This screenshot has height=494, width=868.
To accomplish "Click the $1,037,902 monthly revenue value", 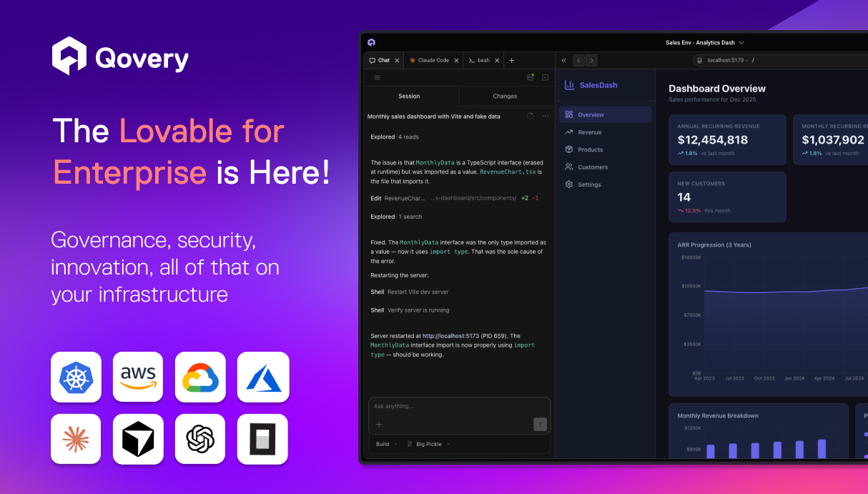I will pyautogui.click(x=833, y=140).
